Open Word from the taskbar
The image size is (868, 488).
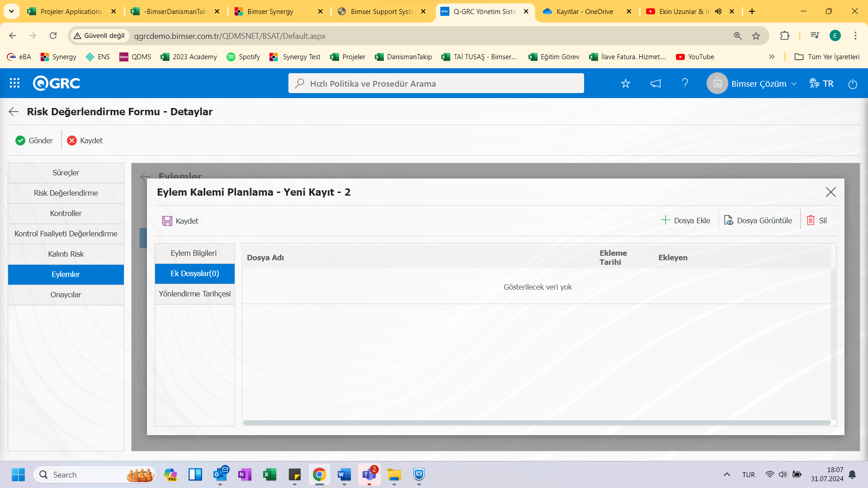pyautogui.click(x=344, y=474)
